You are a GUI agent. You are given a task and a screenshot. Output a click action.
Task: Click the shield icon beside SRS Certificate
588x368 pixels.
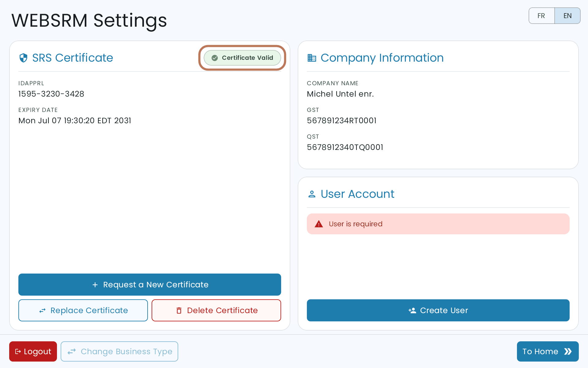[x=23, y=58]
